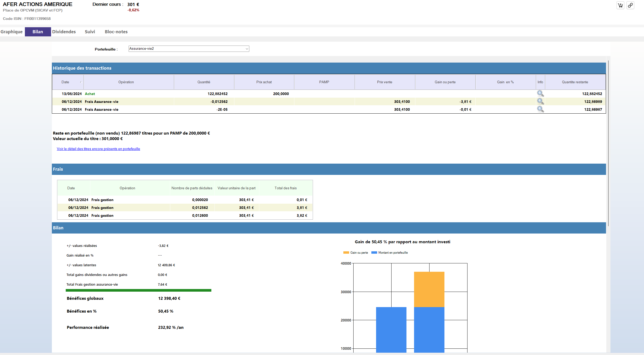Click the Gain ou perte column header
This screenshot has height=355, width=644.
tap(445, 82)
